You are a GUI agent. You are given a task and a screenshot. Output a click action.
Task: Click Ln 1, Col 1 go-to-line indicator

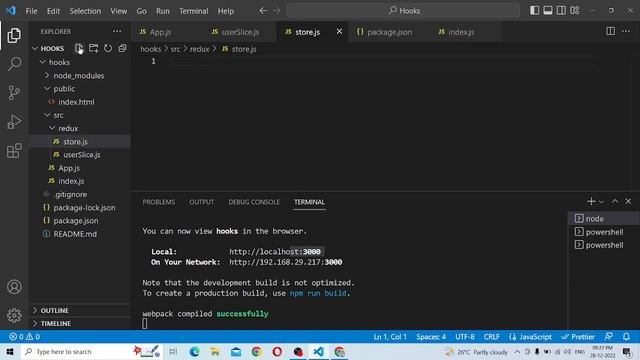point(390,337)
